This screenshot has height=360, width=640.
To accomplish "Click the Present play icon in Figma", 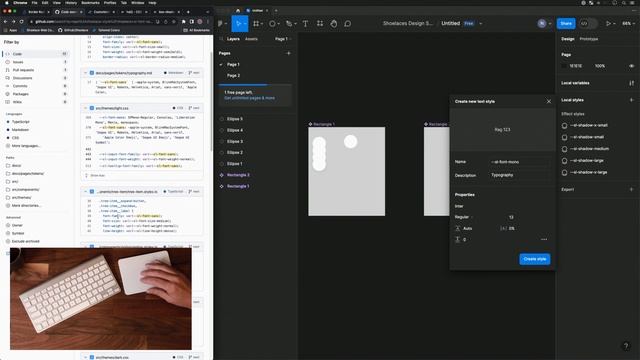I will click(608, 24).
